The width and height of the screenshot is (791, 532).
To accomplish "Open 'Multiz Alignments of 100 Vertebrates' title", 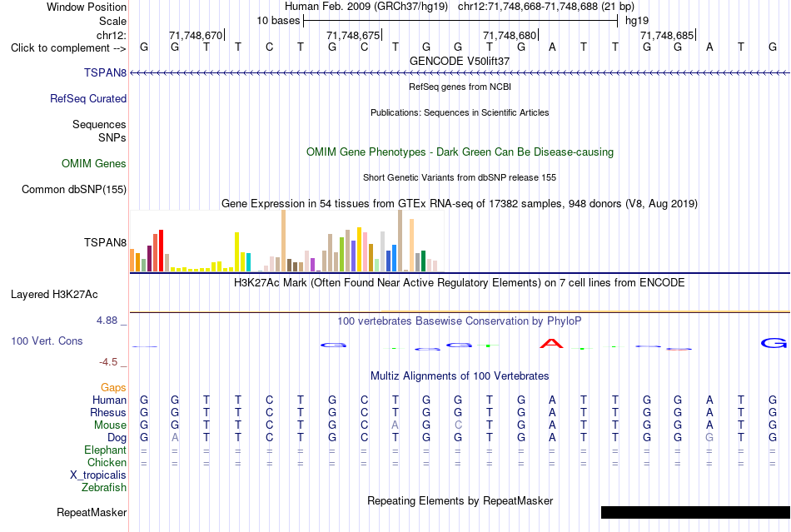I will (460, 375).
